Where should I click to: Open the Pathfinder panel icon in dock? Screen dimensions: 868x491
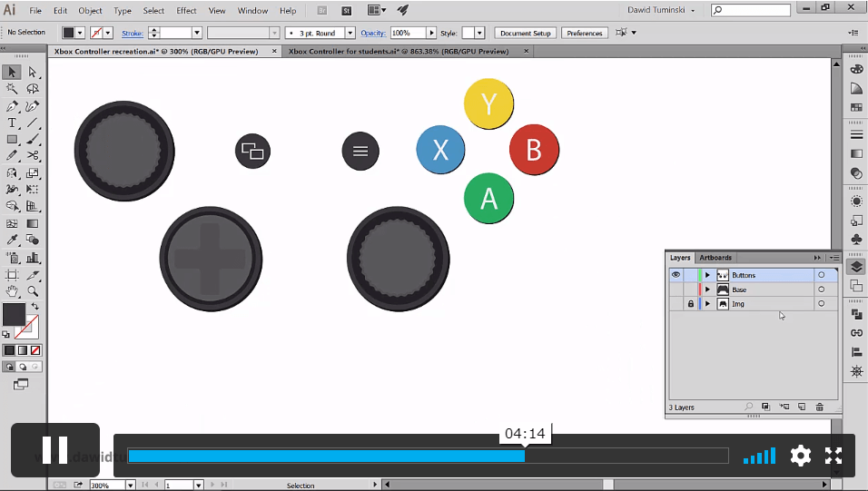tap(856, 314)
